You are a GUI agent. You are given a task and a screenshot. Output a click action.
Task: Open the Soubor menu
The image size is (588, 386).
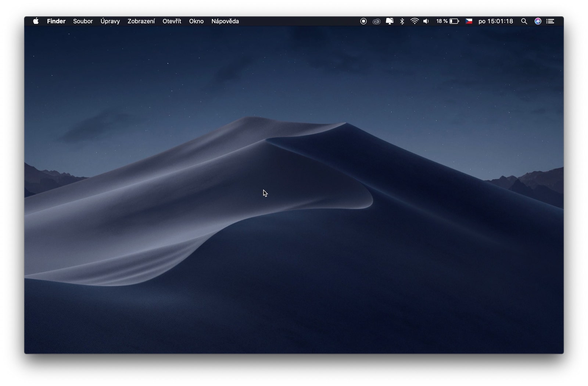pos(83,21)
